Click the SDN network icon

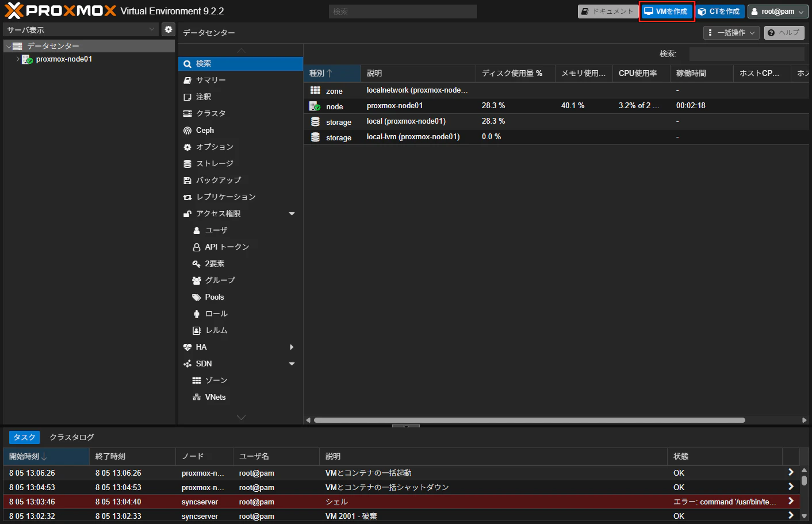pos(187,364)
